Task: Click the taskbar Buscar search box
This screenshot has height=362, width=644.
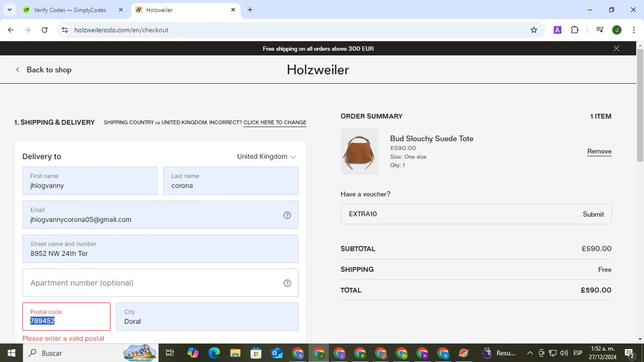Action: [90, 353]
